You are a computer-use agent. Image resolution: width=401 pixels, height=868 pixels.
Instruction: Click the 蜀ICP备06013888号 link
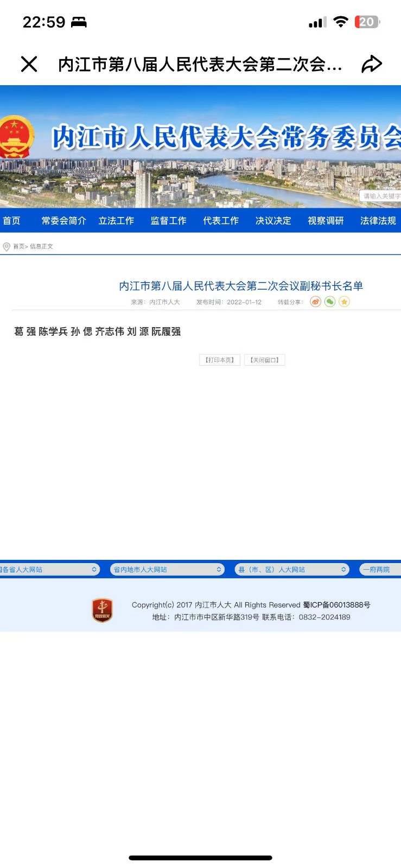(x=336, y=605)
